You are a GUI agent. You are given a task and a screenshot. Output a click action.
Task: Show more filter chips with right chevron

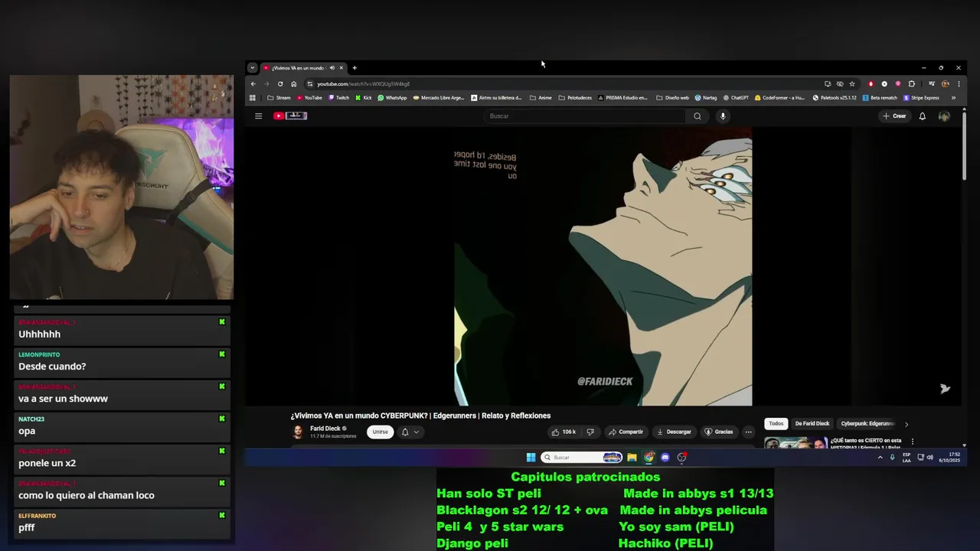pos(906,424)
